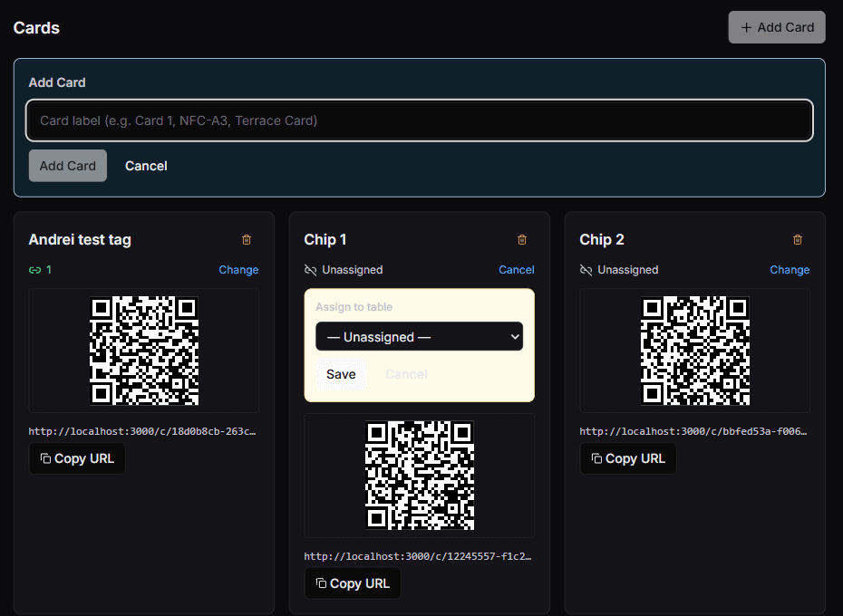Viewport: 843px width, 616px height.
Task: Click the Chip 2 card title
Action: [x=602, y=240]
